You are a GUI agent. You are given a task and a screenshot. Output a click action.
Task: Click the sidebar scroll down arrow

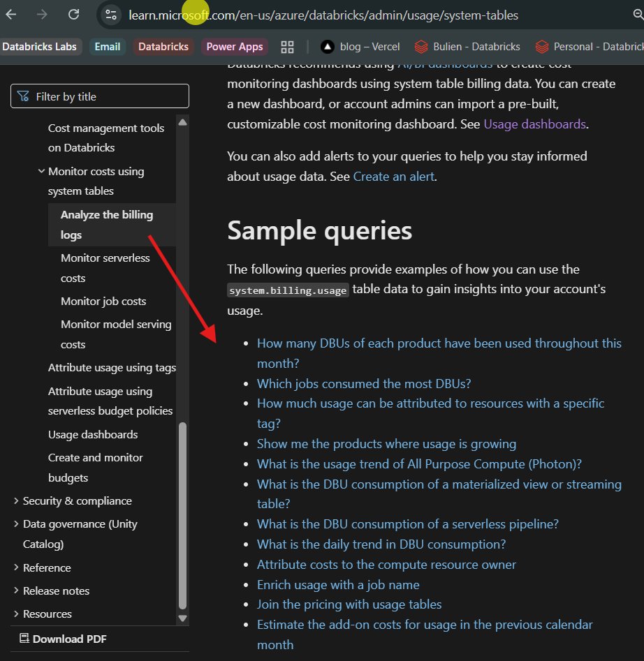tap(182, 618)
